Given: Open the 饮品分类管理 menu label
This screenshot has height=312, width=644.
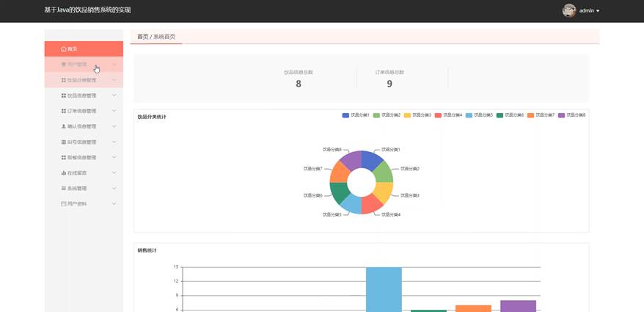Looking at the screenshot, I should click(x=81, y=80).
